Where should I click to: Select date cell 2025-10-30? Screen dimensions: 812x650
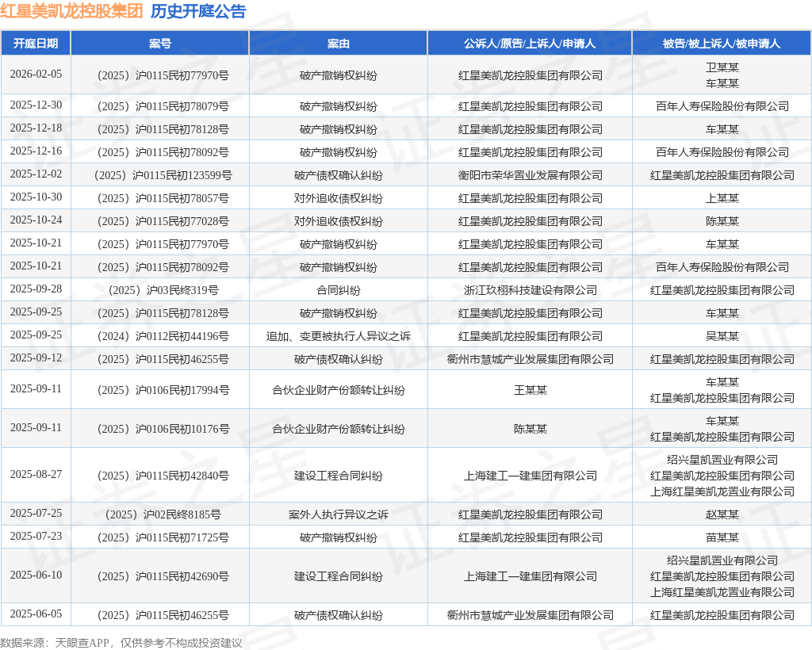tap(36, 197)
